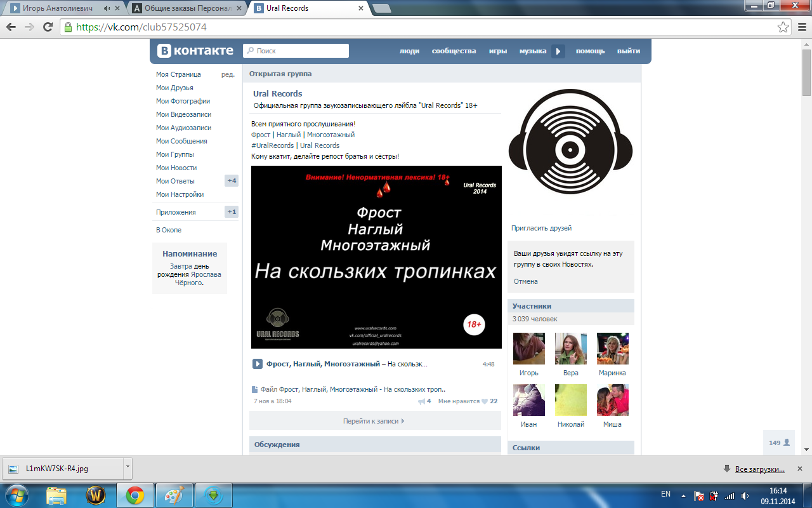Open «Мои Ответы» in sidebar
The image size is (812, 508).
175,181
